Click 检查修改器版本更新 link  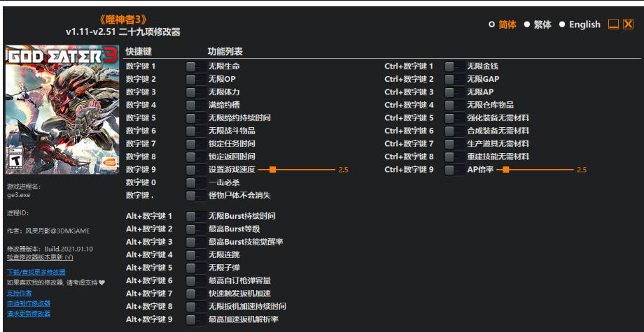40,257
